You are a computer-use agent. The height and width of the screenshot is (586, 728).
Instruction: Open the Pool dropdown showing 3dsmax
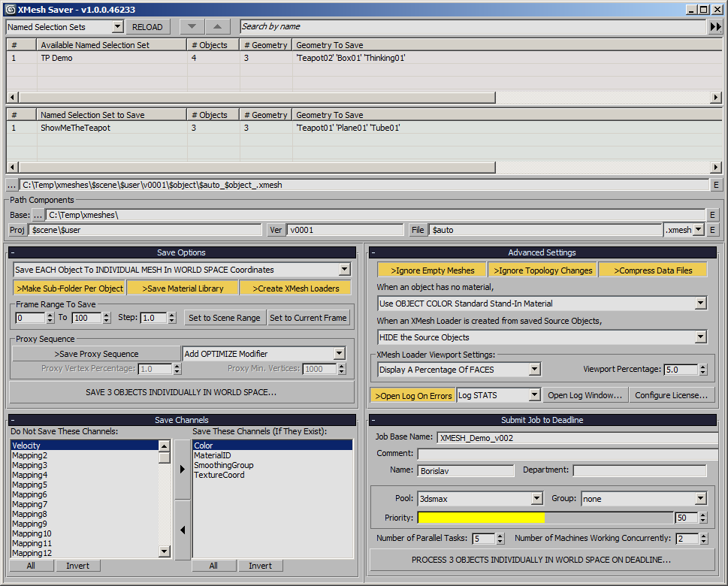pyautogui.click(x=480, y=498)
